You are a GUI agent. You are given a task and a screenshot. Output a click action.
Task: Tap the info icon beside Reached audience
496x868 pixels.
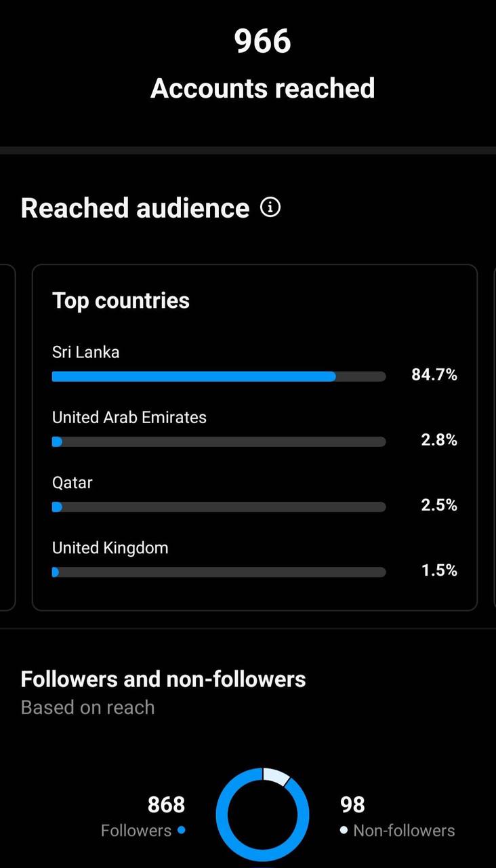pyautogui.click(x=270, y=208)
